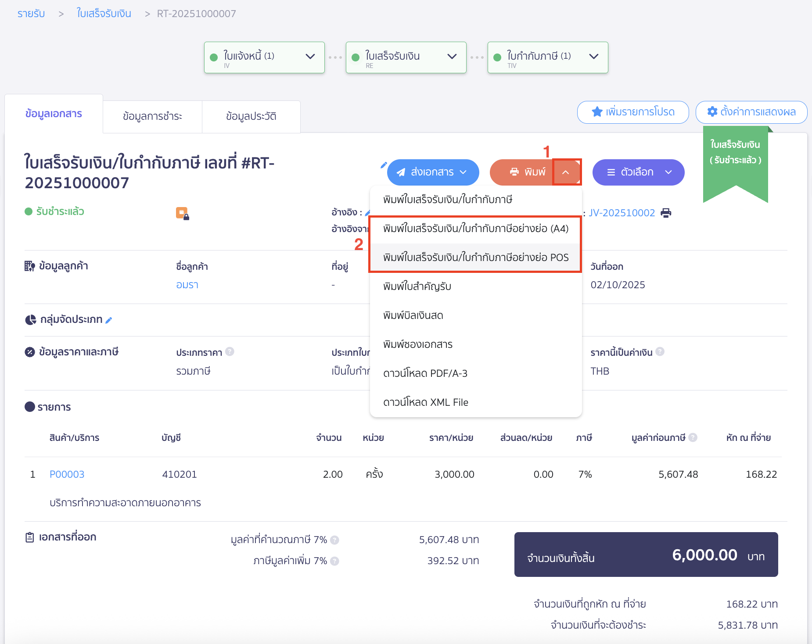The image size is (812, 644).
Task: Open product link P00003
Action: coord(67,474)
